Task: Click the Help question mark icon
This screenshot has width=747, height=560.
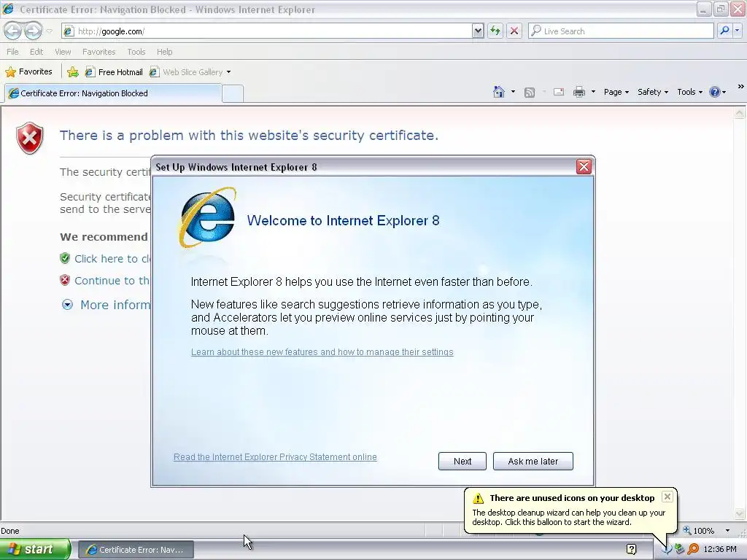Action: (x=715, y=92)
